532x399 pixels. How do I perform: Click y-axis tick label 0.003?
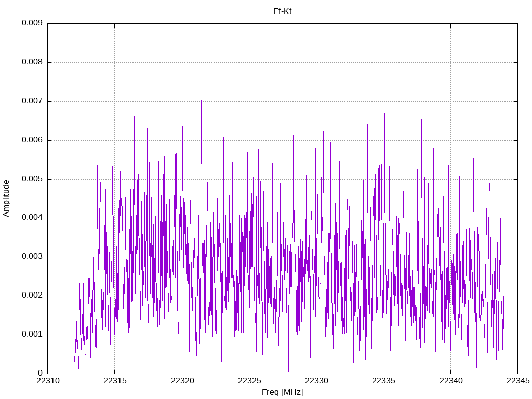pos(32,257)
